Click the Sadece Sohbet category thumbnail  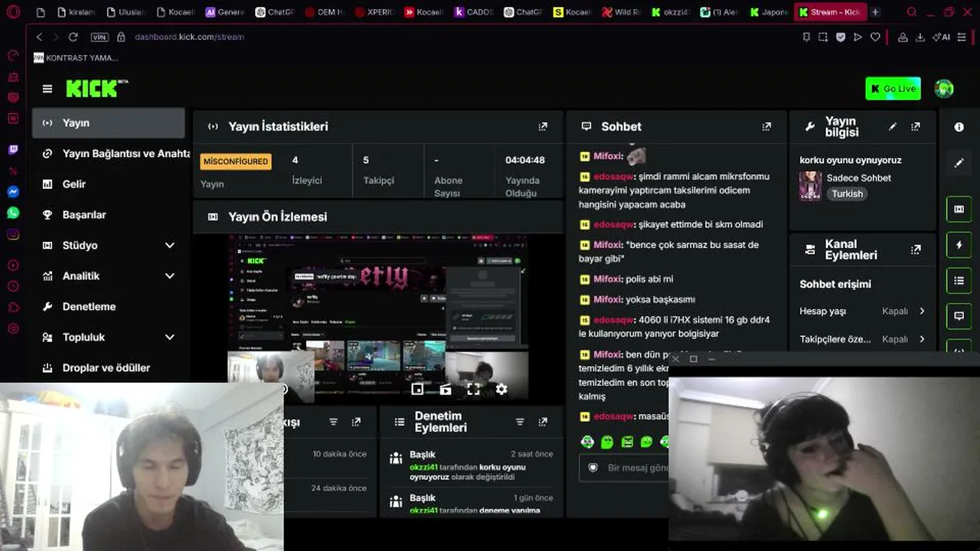[810, 186]
